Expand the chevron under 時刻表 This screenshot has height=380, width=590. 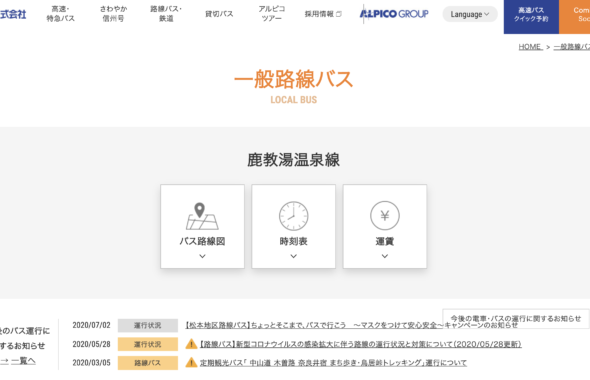click(x=293, y=256)
